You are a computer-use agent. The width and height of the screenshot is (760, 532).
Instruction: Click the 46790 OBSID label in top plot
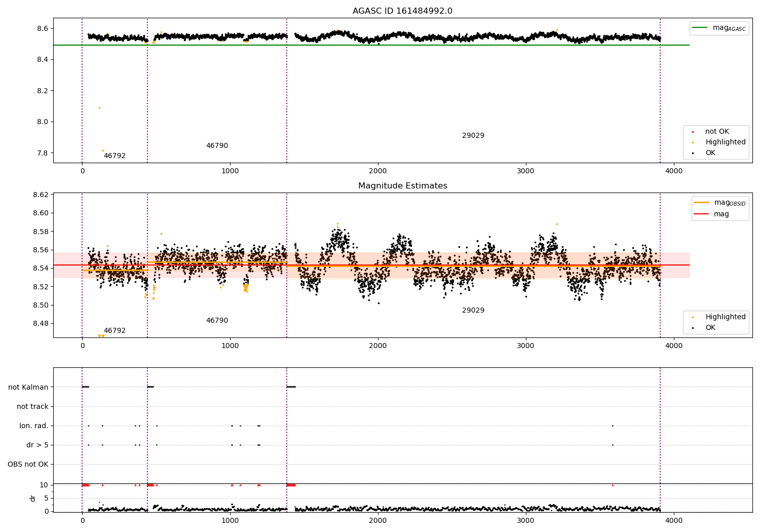pyautogui.click(x=217, y=146)
